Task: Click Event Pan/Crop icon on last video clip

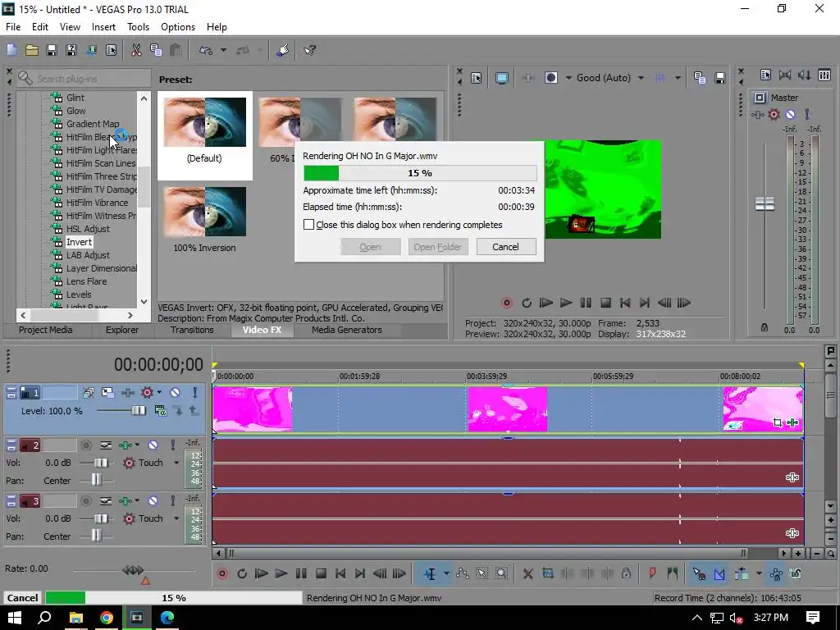Action: [x=778, y=422]
